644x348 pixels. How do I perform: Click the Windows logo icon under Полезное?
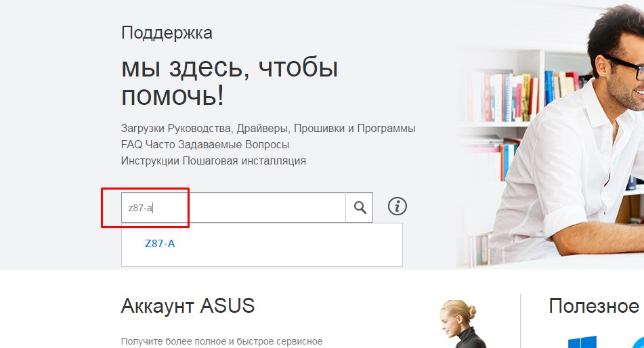(x=582, y=342)
